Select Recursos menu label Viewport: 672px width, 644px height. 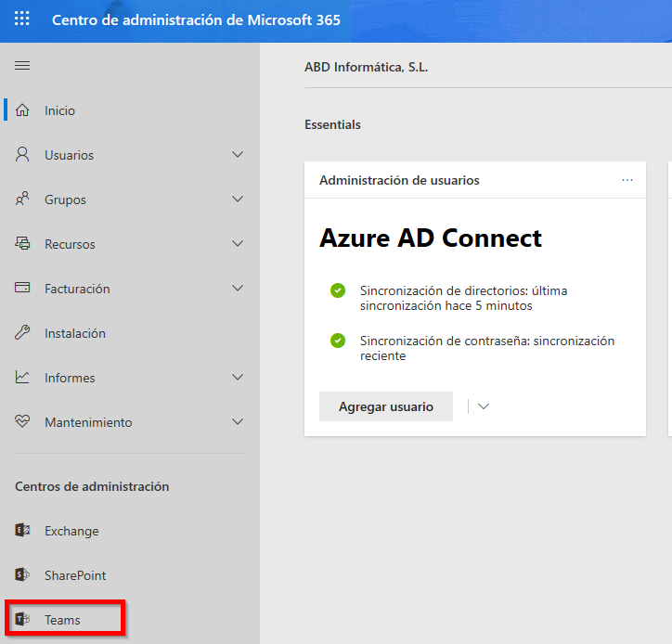(x=70, y=244)
